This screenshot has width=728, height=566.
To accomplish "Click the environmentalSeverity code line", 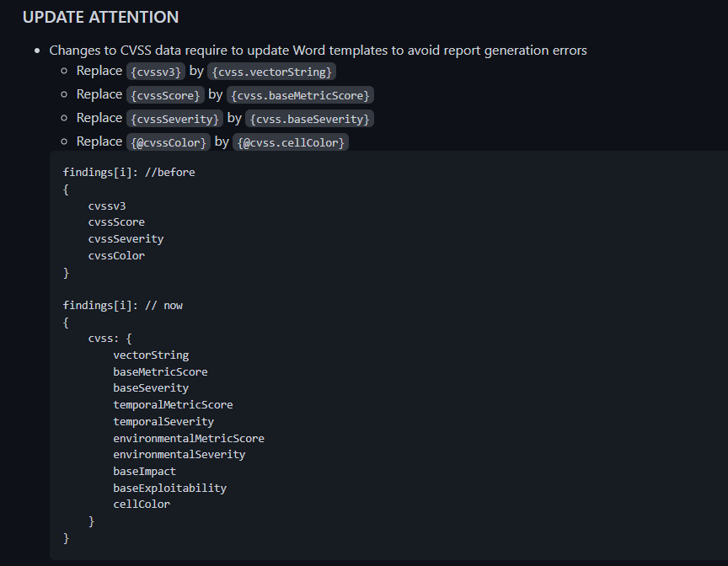I will 179,454.
